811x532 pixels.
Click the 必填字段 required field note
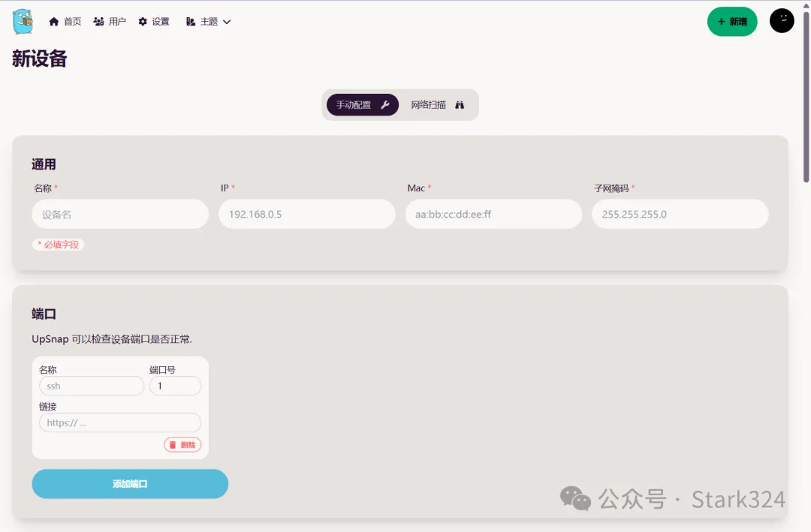click(x=58, y=245)
